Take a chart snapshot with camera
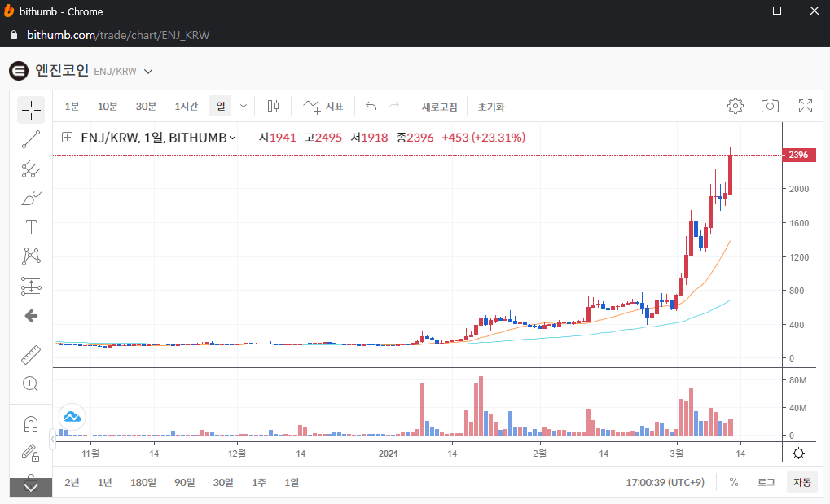This screenshot has width=830, height=504. click(x=770, y=106)
